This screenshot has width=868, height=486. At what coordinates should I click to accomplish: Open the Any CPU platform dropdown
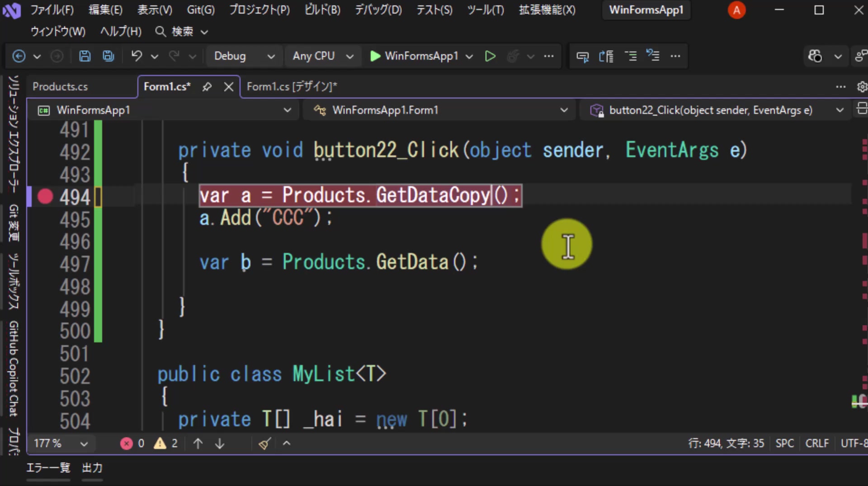323,56
